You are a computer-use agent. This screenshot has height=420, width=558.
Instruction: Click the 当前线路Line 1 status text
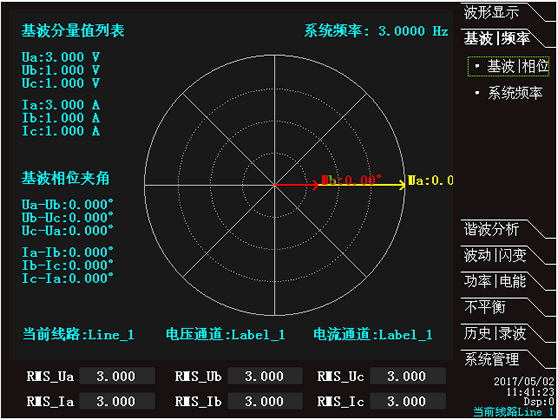[514, 412]
